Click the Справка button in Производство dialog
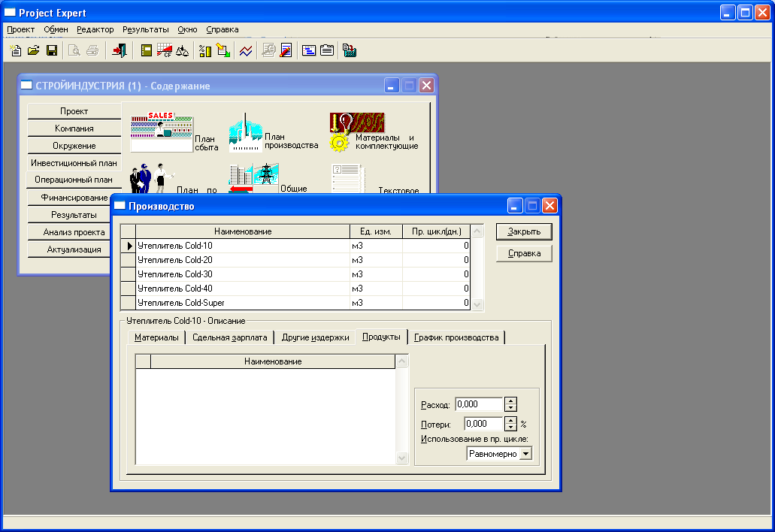The width and height of the screenshot is (775, 532). click(x=524, y=253)
